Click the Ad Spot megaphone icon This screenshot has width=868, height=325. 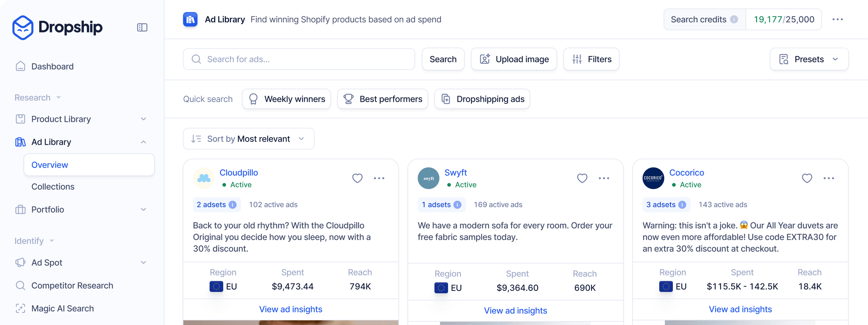point(20,263)
